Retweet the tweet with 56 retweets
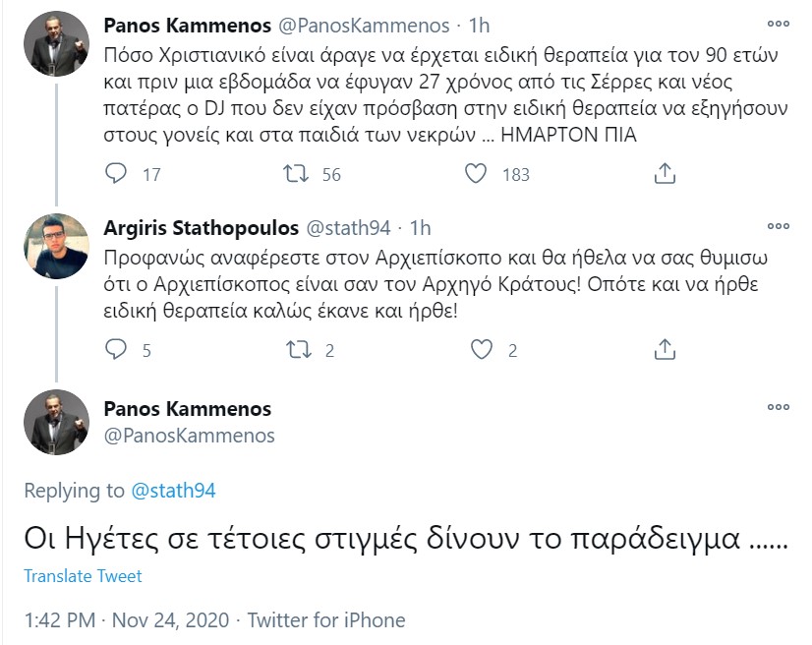The height and width of the screenshot is (645, 812). [x=294, y=174]
